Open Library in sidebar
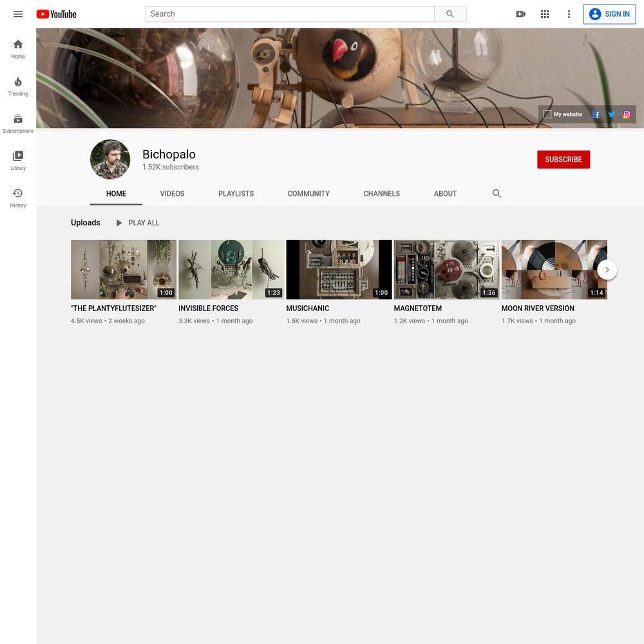Image resolution: width=644 pixels, height=644 pixels. pyautogui.click(x=18, y=160)
